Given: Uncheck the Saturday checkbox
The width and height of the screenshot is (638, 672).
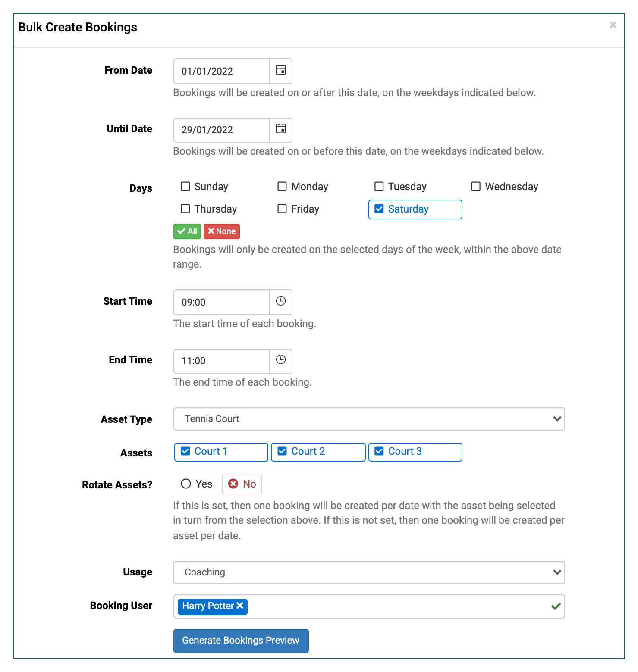Looking at the screenshot, I should (x=379, y=209).
